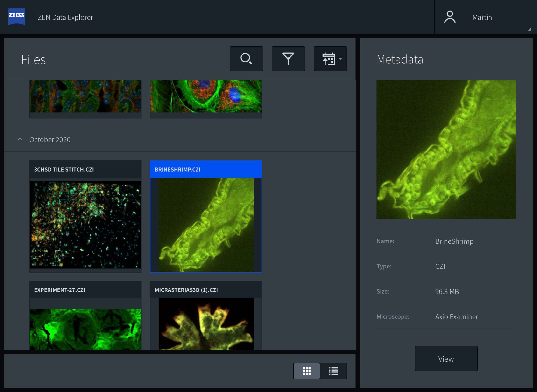Click the Type: field label

pos(384,266)
